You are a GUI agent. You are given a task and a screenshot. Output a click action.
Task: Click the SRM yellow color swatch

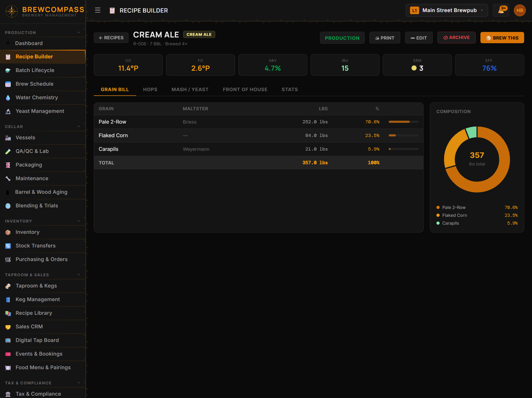(414, 68)
